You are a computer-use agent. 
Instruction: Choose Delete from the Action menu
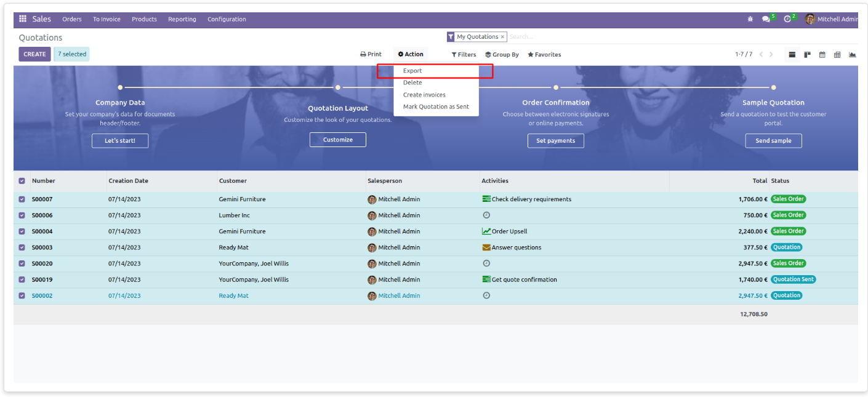pos(436,82)
